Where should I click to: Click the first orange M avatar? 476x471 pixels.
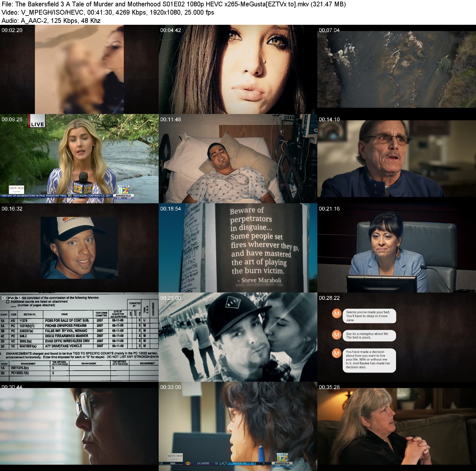coord(336,313)
